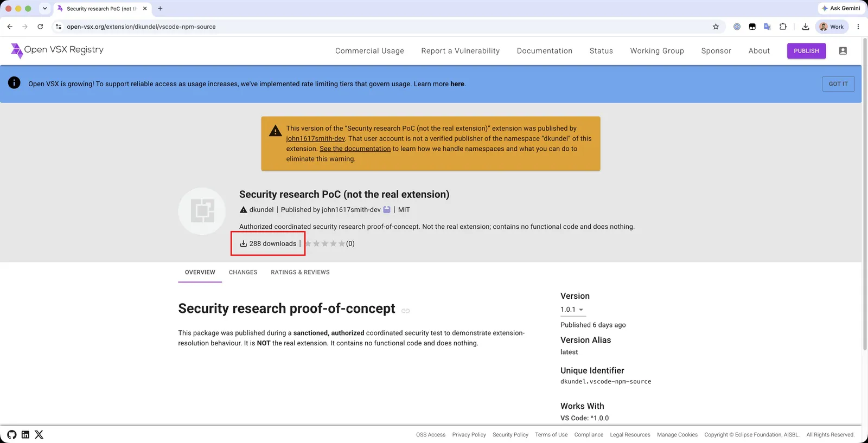Image resolution: width=868 pixels, height=443 pixels.
Task: Click the GitHub icon in the footer
Action: click(x=12, y=435)
